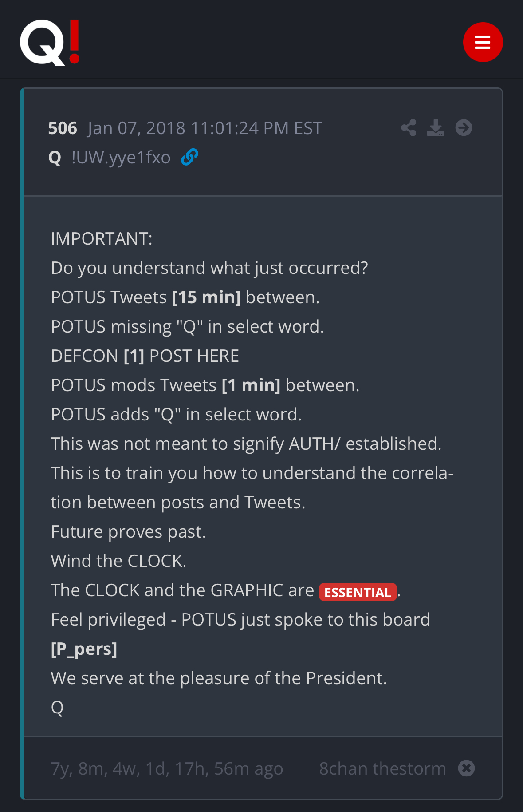Click the IMPORTANT: heading line
Image resolution: width=523 pixels, height=812 pixels.
tap(102, 239)
